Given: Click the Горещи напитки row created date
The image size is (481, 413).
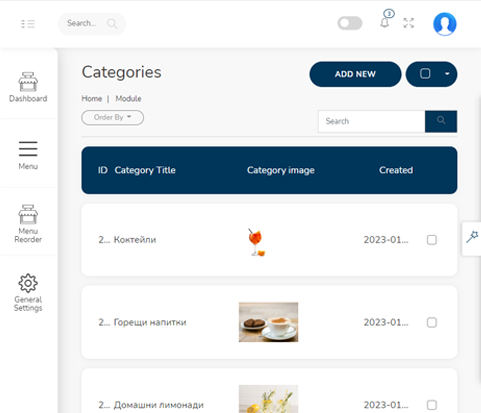Looking at the screenshot, I should (386, 323).
